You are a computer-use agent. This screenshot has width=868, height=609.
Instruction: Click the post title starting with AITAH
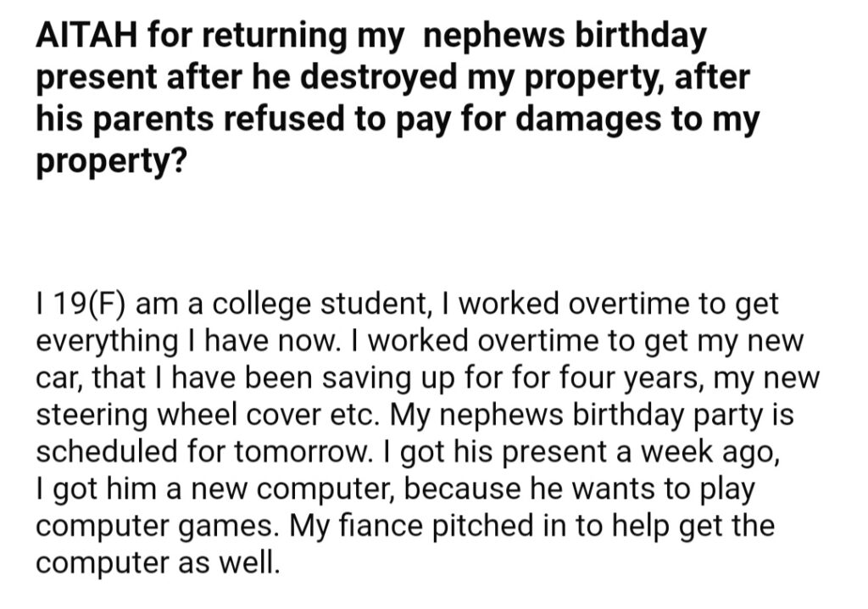pyautogui.click(x=398, y=98)
